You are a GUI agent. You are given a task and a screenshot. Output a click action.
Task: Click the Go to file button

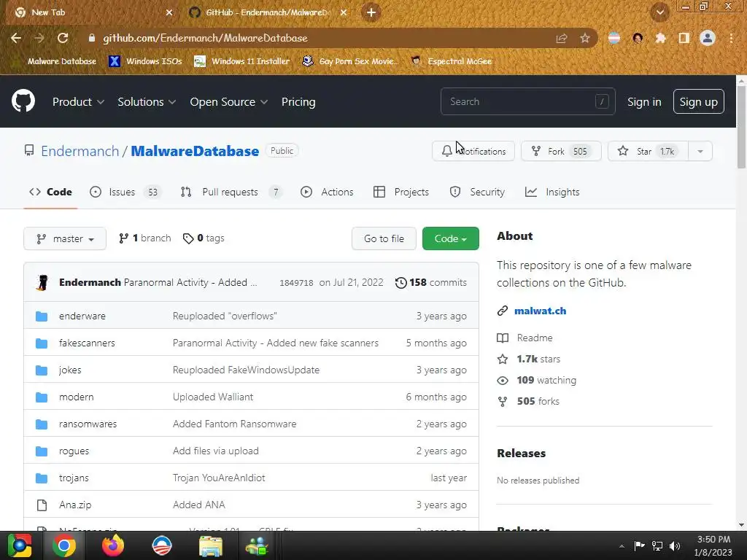[384, 238]
